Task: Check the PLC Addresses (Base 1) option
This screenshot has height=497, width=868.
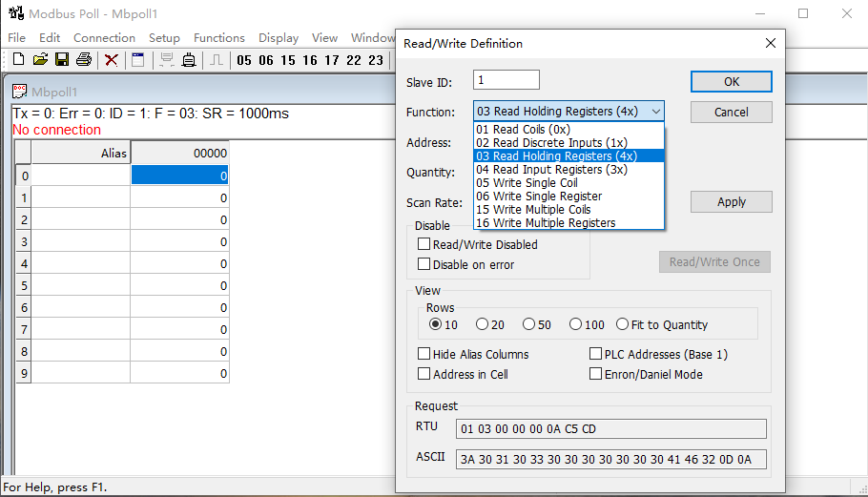Action: pos(596,354)
